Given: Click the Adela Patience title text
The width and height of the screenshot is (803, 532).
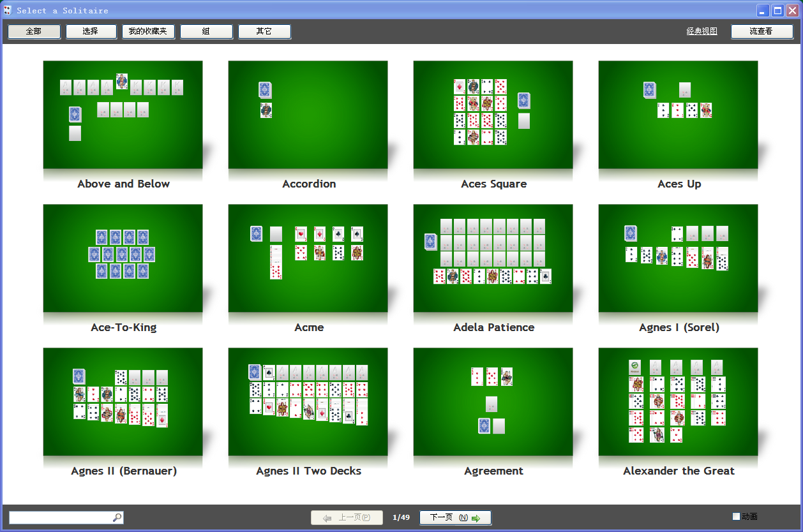Looking at the screenshot, I should 493,327.
